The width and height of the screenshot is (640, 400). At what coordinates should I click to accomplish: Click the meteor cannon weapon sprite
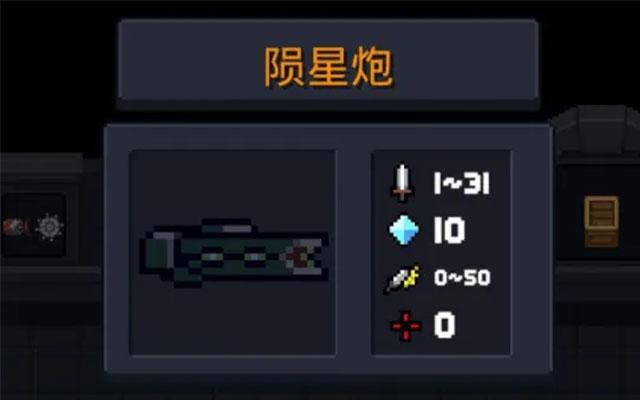click(x=234, y=253)
